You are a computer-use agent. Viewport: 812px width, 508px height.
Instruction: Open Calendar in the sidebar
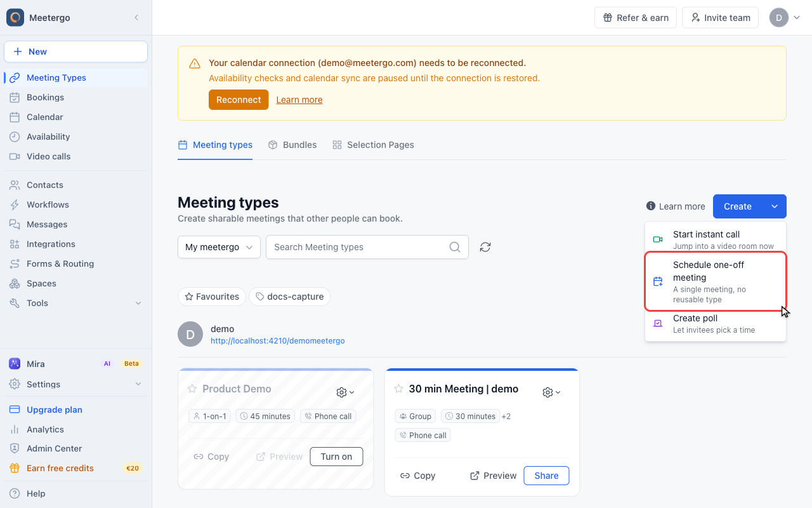pyautogui.click(x=75, y=117)
